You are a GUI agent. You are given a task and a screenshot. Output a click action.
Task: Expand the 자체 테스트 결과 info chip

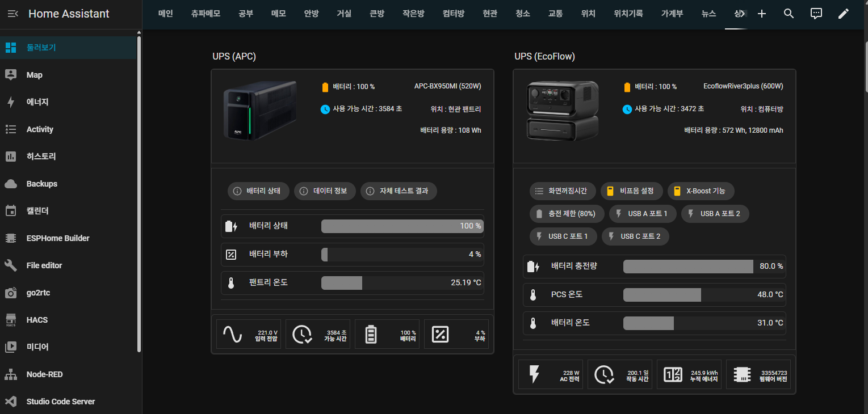click(x=398, y=191)
